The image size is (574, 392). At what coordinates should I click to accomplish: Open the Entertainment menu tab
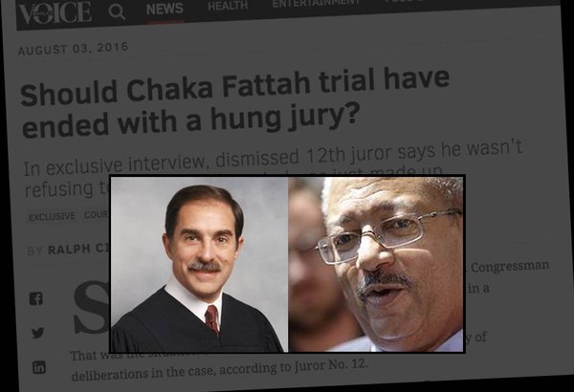[x=316, y=3]
